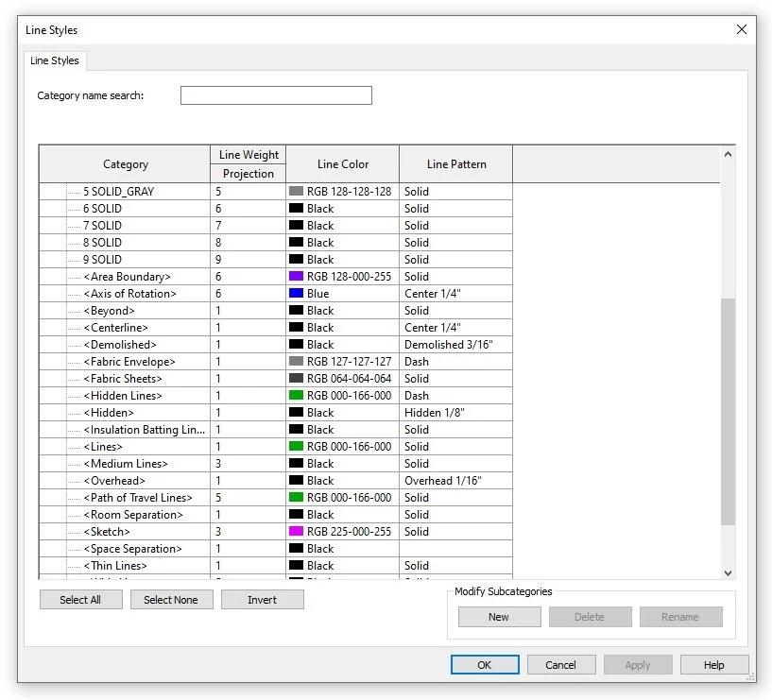This screenshot has height=700, width=772.
Task: Invert the current category selection
Action: (x=262, y=599)
